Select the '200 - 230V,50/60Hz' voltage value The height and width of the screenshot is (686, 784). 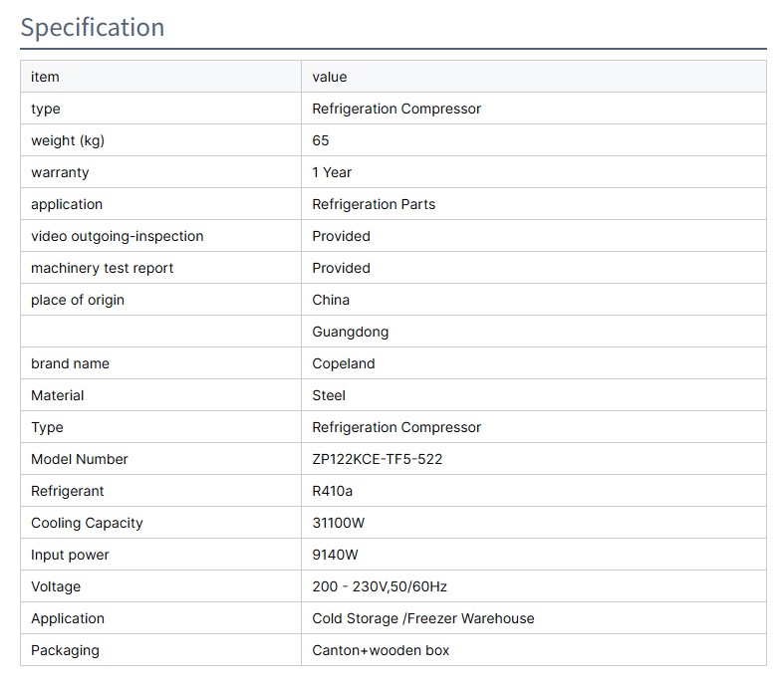click(387, 586)
